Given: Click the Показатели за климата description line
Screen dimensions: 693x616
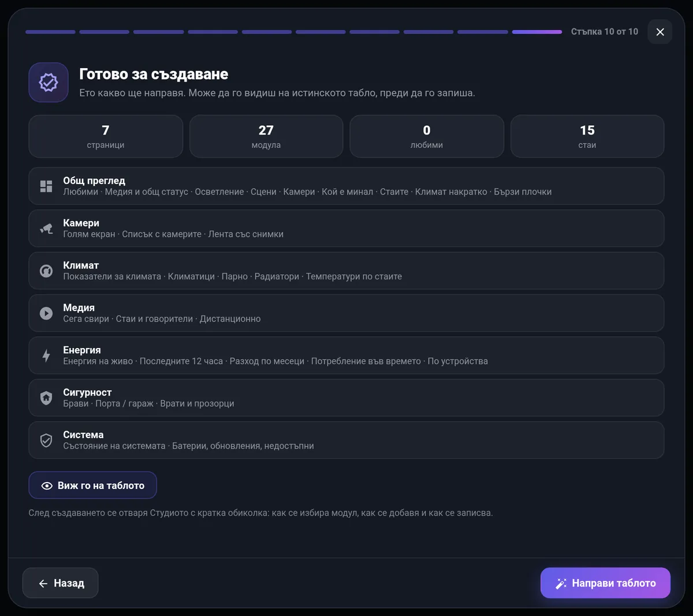Looking at the screenshot, I should pyautogui.click(x=232, y=277).
